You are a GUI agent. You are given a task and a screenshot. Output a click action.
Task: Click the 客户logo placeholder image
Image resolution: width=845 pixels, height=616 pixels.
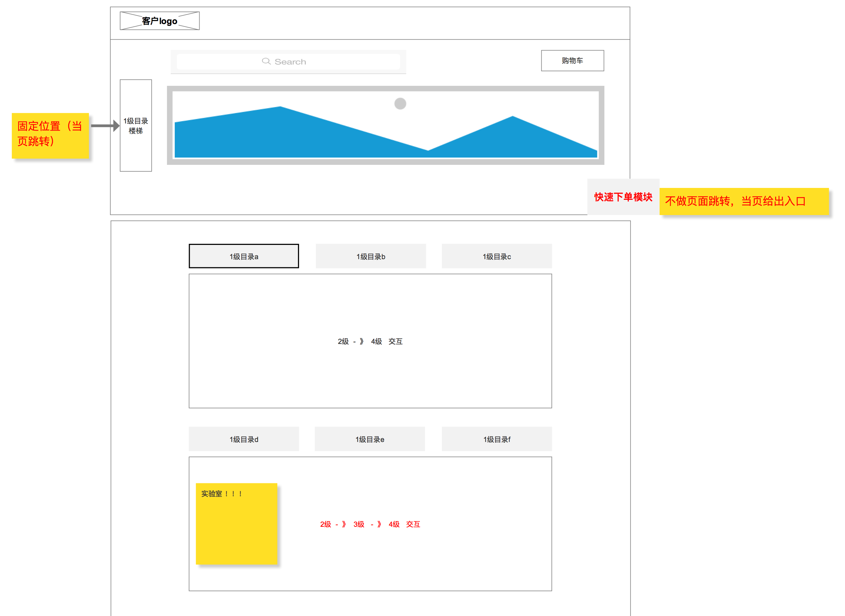(x=160, y=21)
